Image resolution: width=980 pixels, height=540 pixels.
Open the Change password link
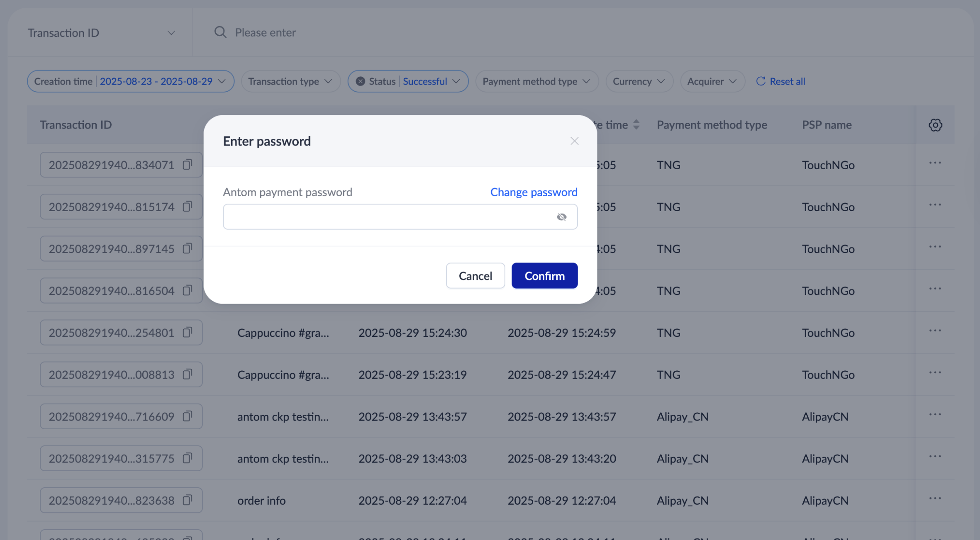(x=534, y=192)
